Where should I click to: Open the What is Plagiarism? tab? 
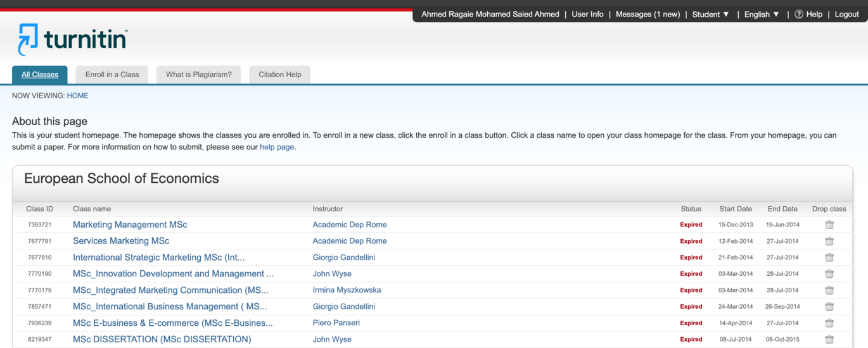click(199, 74)
